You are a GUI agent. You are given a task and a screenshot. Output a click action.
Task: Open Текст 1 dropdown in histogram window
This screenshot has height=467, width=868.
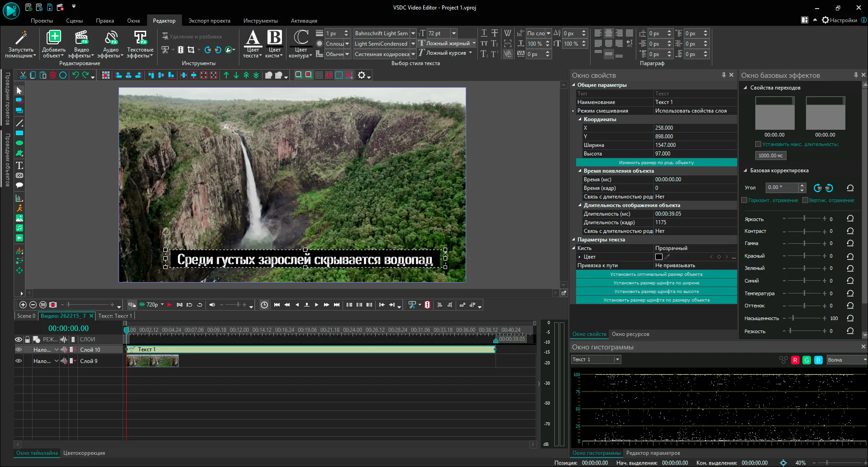(x=617, y=359)
